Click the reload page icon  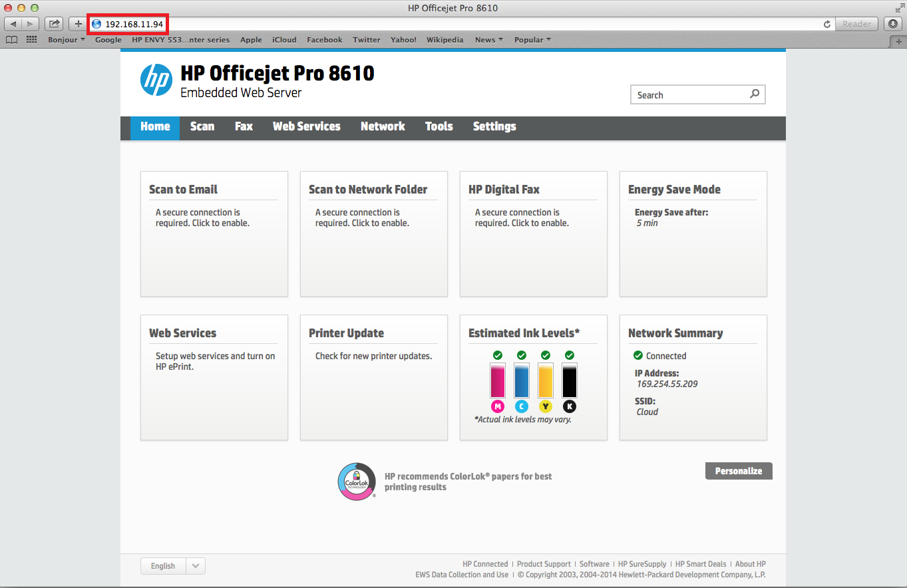(x=827, y=24)
